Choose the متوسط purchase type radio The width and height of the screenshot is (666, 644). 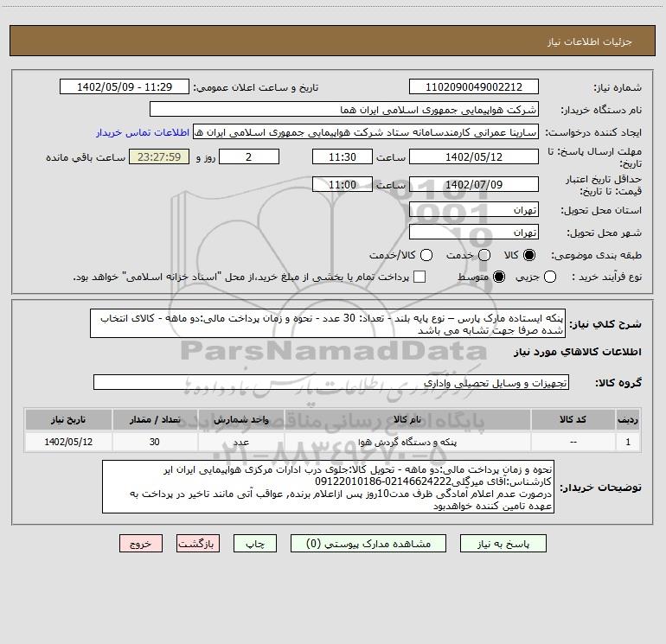pyautogui.click(x=499, y=277)
